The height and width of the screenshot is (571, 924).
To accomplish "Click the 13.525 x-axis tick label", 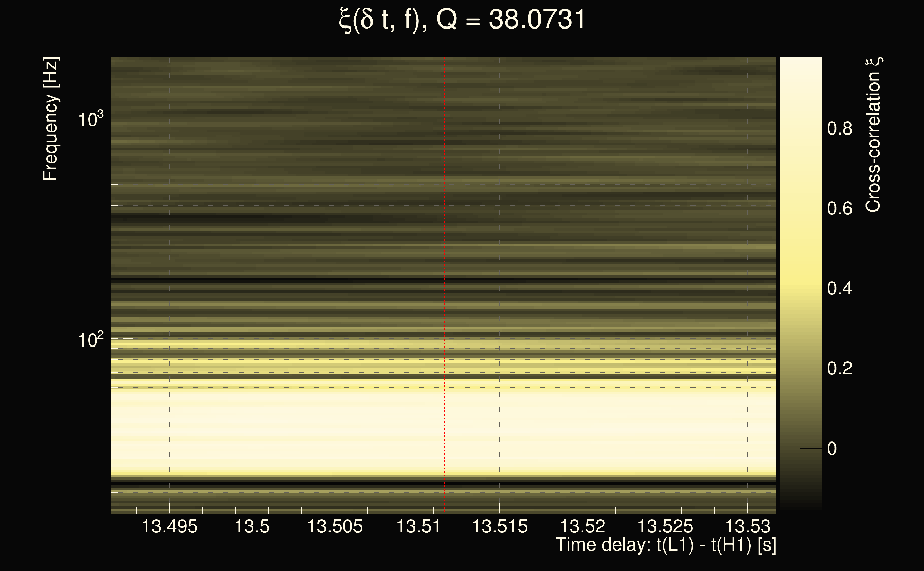I will click(x=665, y=526).
